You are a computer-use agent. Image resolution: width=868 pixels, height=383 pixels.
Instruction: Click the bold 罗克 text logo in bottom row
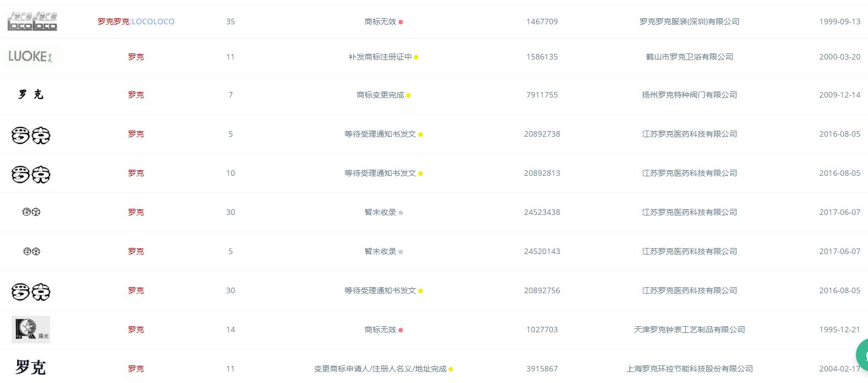pyautogui.click(x=31, y=366)
